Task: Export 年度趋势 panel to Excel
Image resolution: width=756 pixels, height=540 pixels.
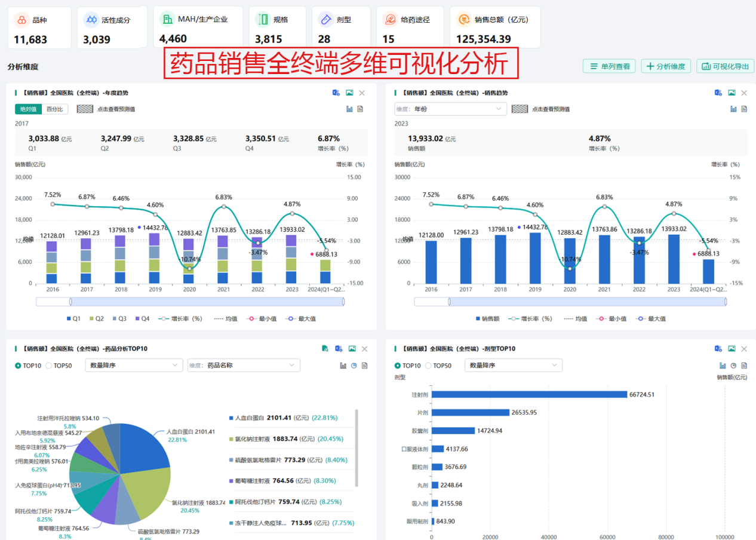Action: [336, 93]
